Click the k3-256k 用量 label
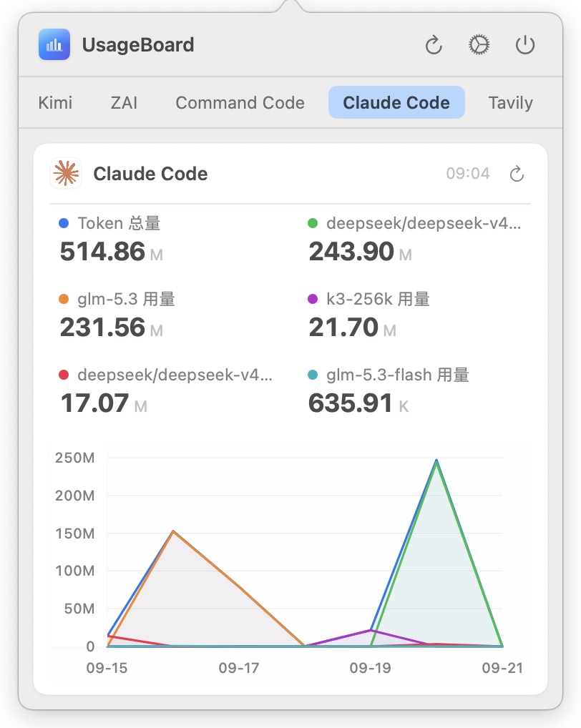Image resolution: width=581 pixels, height=728 pixels. click(378, 299)
